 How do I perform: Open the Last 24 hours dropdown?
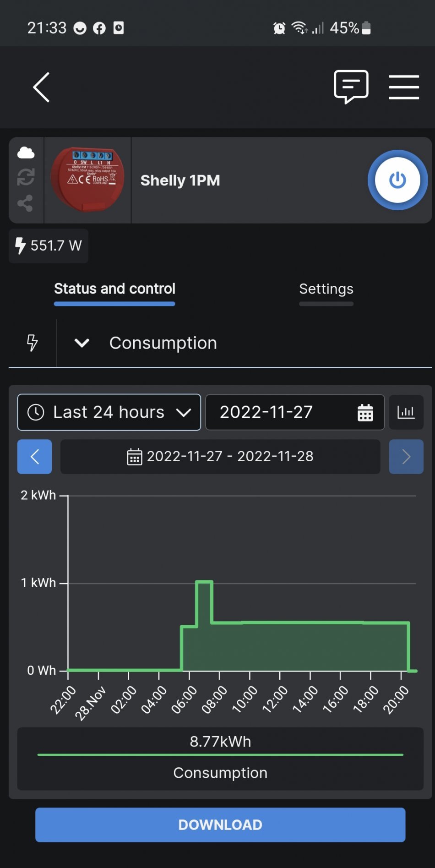(x=109, y=412)
